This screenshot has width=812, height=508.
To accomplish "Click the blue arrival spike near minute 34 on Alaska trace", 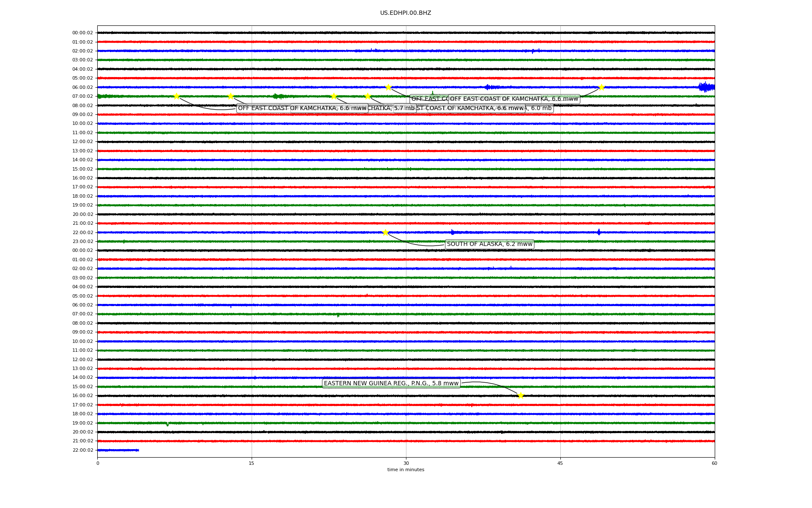I will coord(452,232).
